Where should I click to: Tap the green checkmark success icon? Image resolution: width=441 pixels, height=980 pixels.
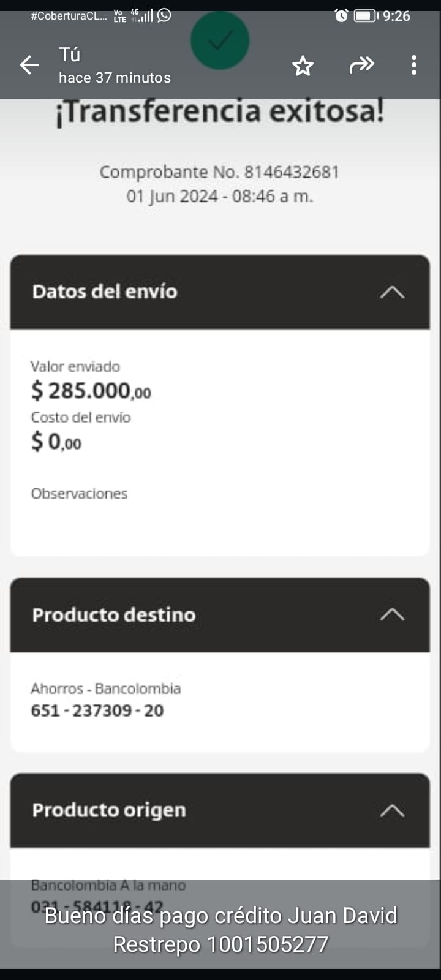(220, 41)
